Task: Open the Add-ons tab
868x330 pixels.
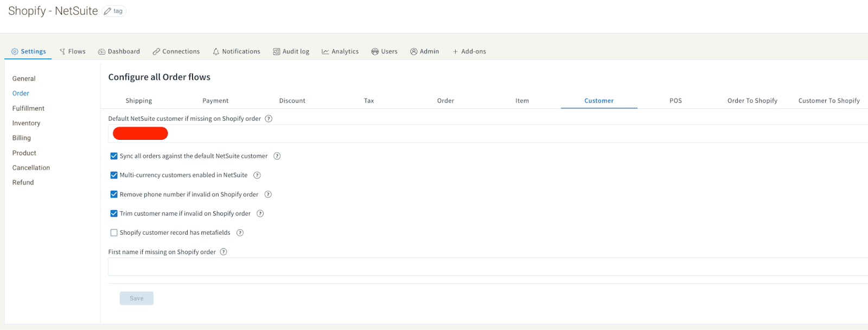Action: [x=469, y=51]
